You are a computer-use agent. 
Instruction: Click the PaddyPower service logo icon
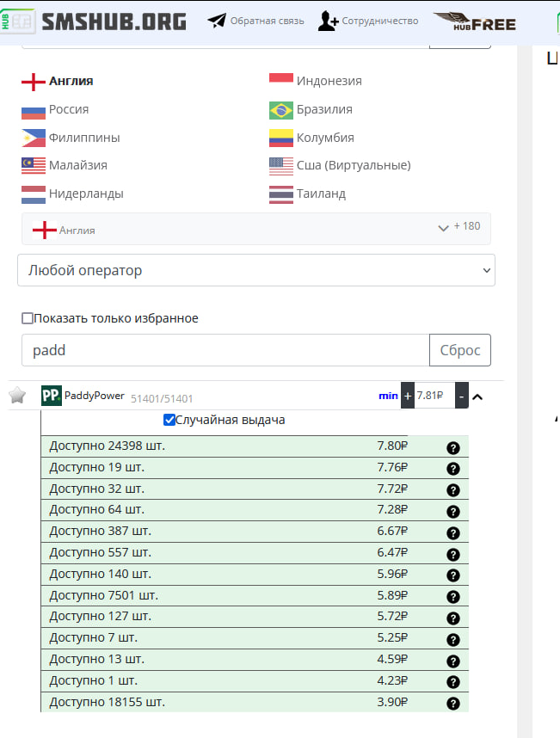(x=52, y=396)
